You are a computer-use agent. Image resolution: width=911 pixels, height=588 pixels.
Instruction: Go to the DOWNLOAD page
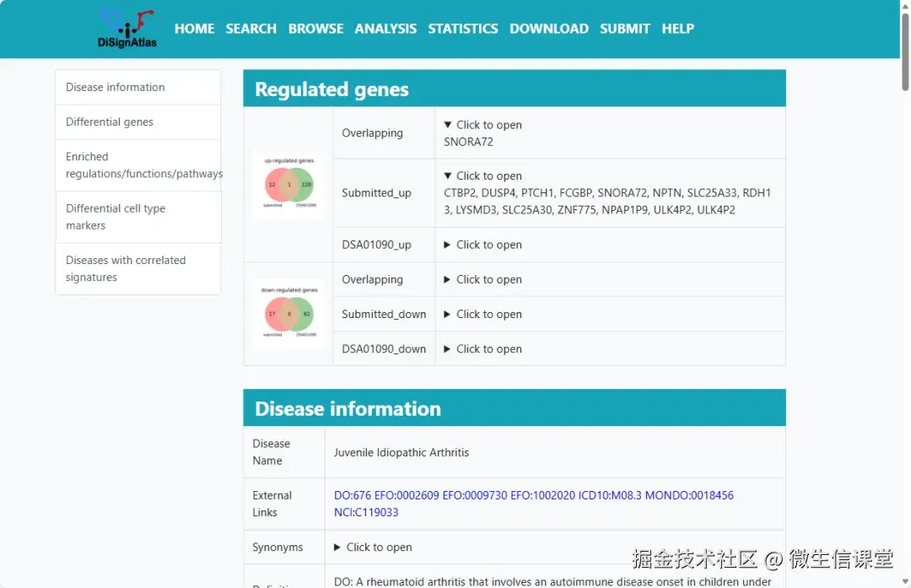click(x=548, y=29)
